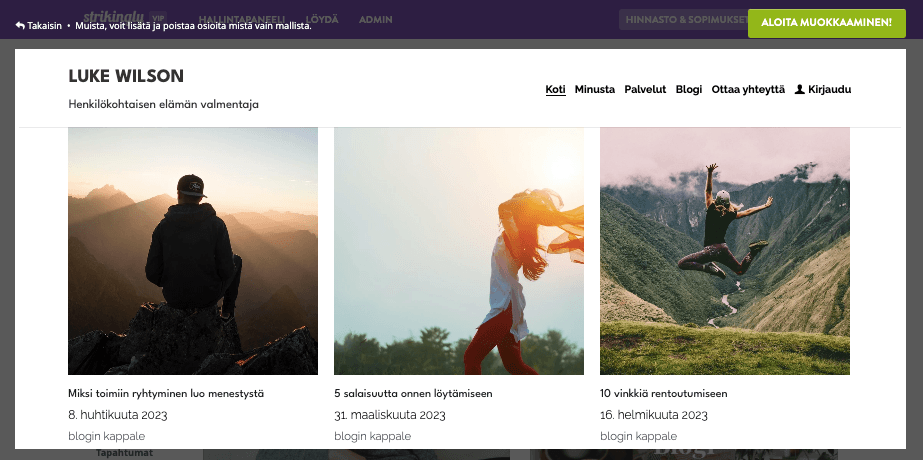
Task: Click the Henkilökohtaisen elämän valmentaja tagline
Action: click(164, 104)
